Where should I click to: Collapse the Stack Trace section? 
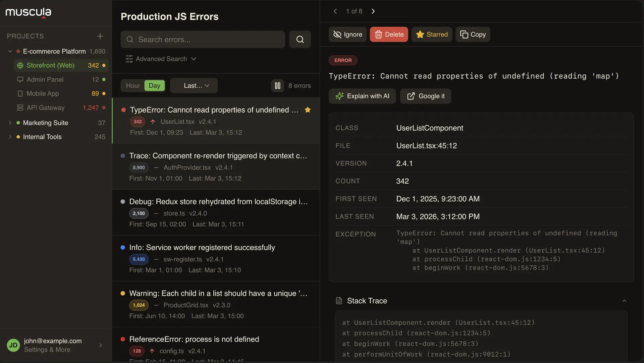coord(625,301)
